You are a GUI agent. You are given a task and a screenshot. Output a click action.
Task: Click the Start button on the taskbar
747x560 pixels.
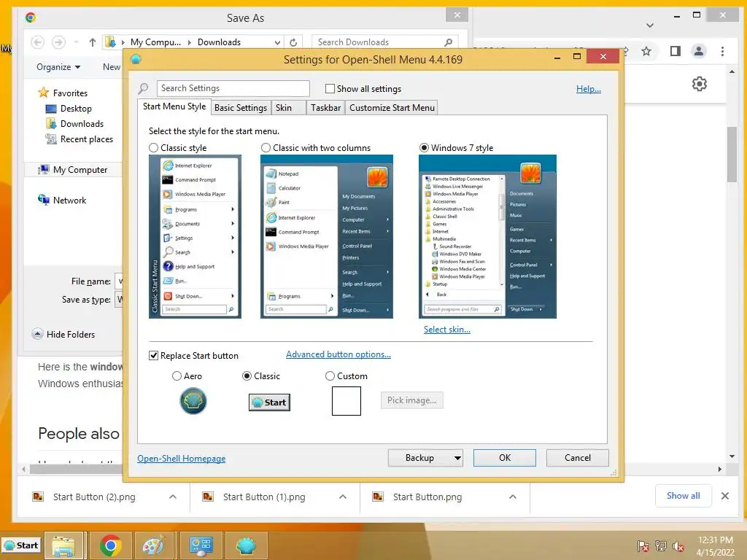pyautogui.click(x=21, y=545)
